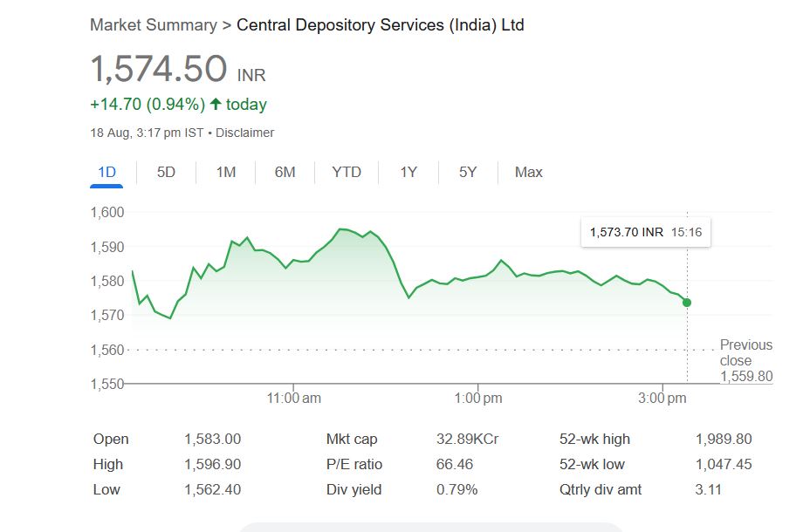Viewport: 803px width, 532px height.
Task: Click the 52-wk high value
Action: click(x=723, y=439)
